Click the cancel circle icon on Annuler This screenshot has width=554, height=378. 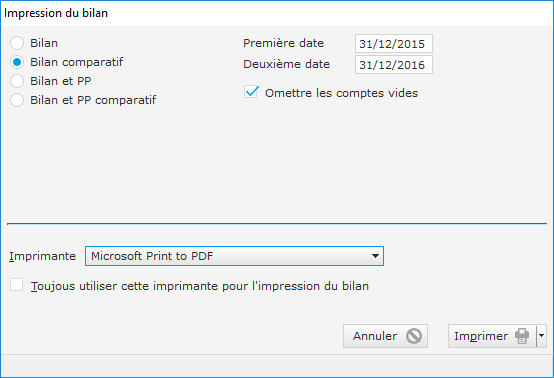tap(414, 336)
